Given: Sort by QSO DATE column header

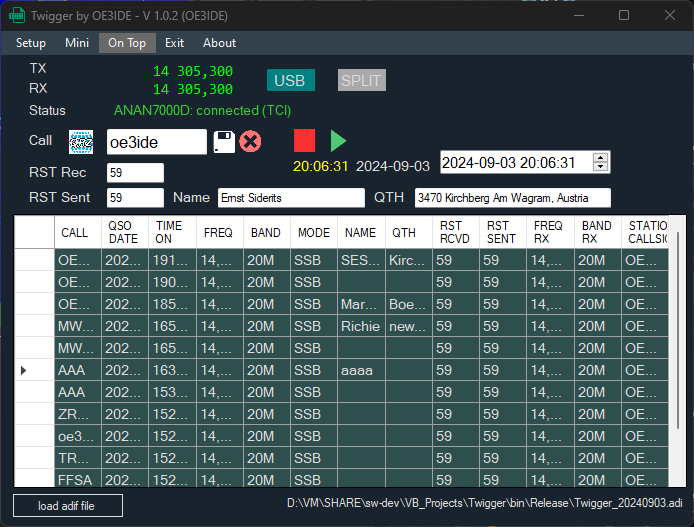Looking at the screenshot, I should 125,232.
